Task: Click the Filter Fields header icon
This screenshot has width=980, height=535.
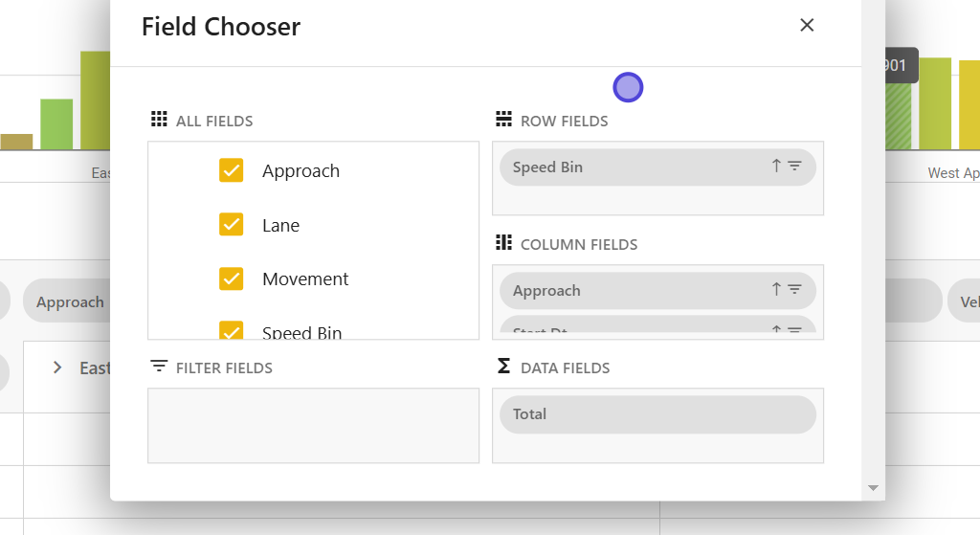Action: (159, 367)
